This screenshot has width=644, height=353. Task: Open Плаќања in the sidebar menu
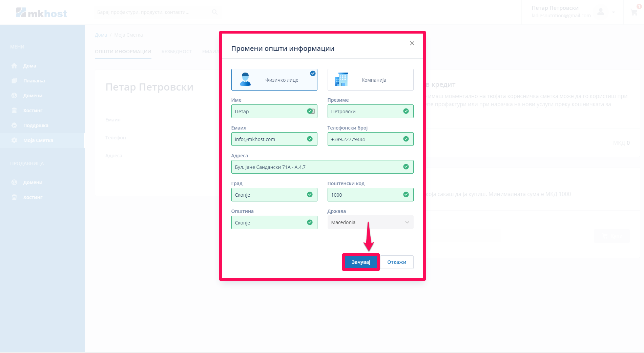(34, 81)
